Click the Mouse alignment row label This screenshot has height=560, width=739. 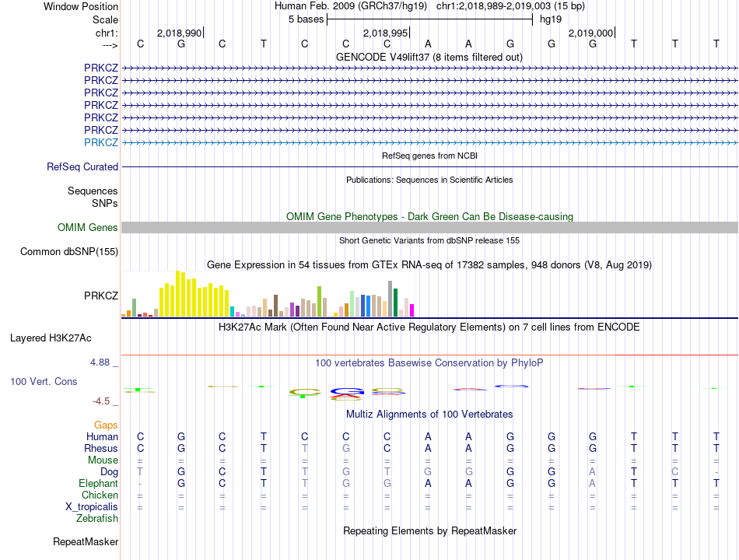coord(103,460)
